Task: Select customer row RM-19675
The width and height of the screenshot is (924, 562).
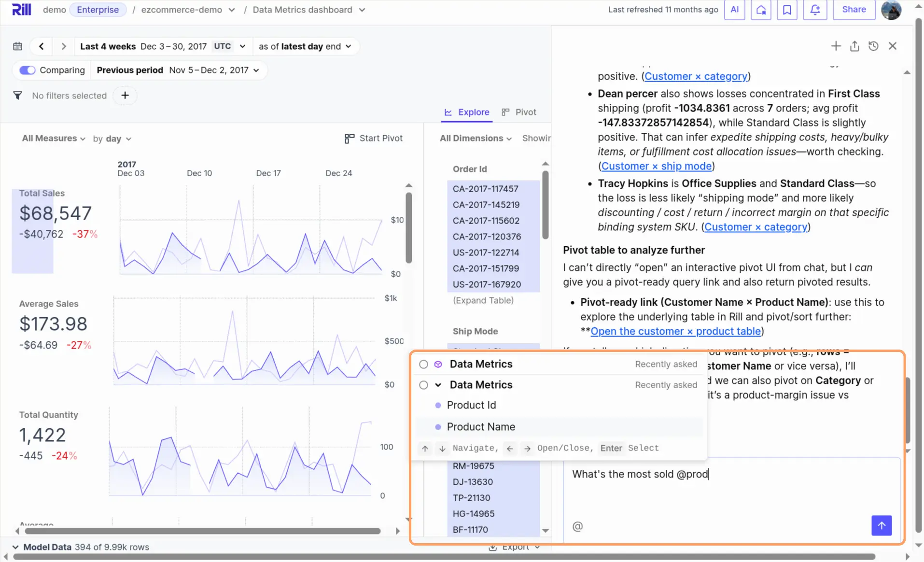Action: tap(493, 466)
